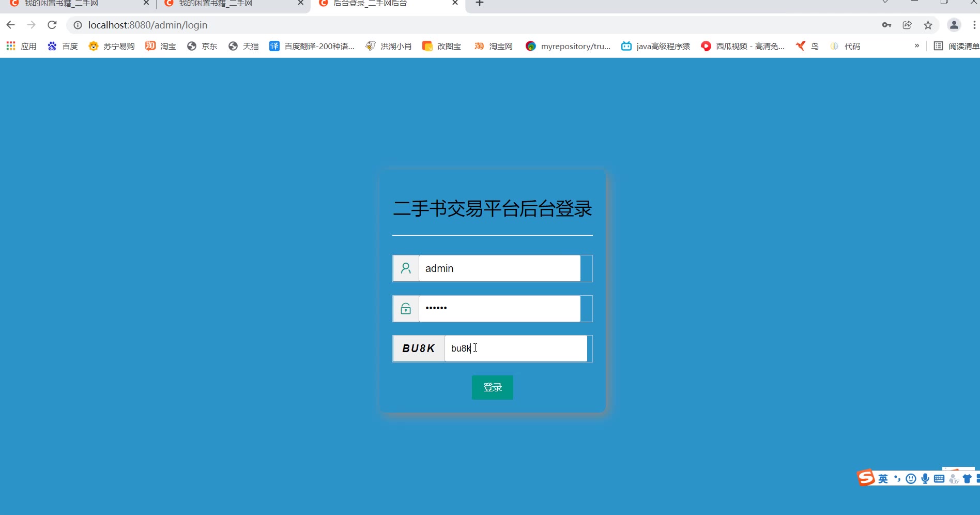Close the first 我的闲置书籍 tab
This screenshot has width=980, height=515.
pyautogui.click(x=146, y=3)
